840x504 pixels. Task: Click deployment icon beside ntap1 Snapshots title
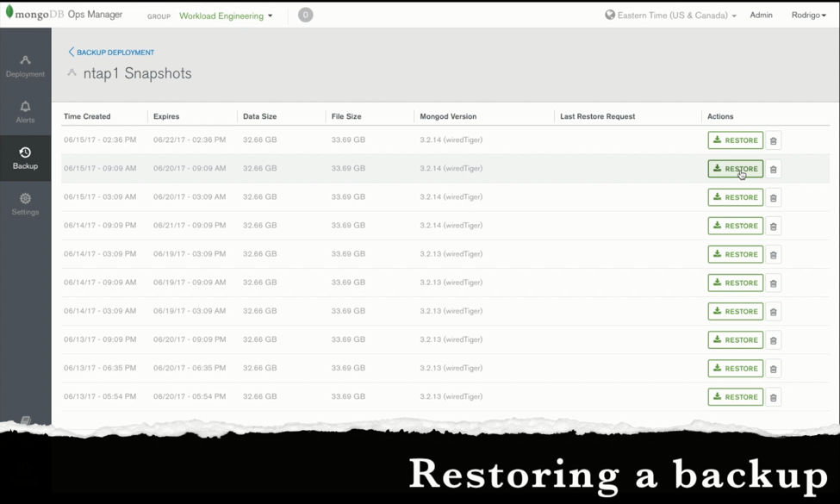(x=72, y=72)
